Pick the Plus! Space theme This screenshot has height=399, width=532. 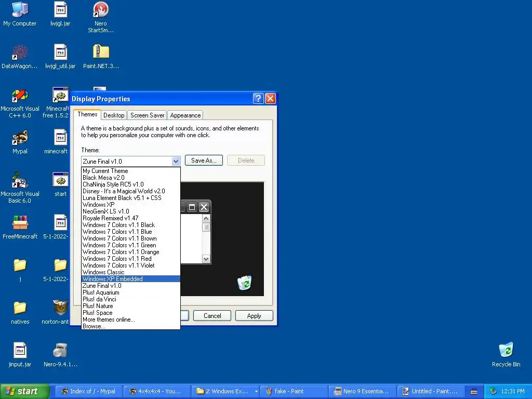[131, 313]
